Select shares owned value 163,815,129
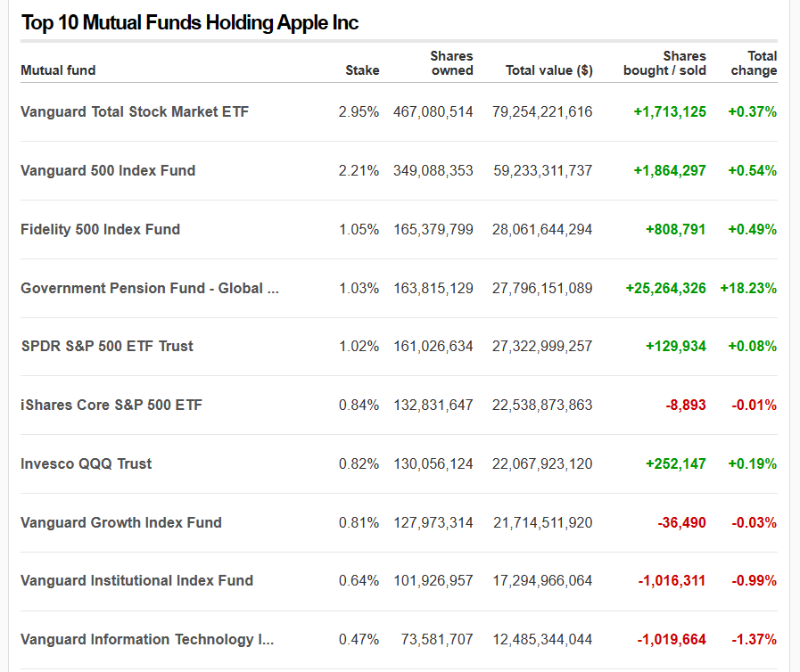The image size is (800, 672). point(433,288)
